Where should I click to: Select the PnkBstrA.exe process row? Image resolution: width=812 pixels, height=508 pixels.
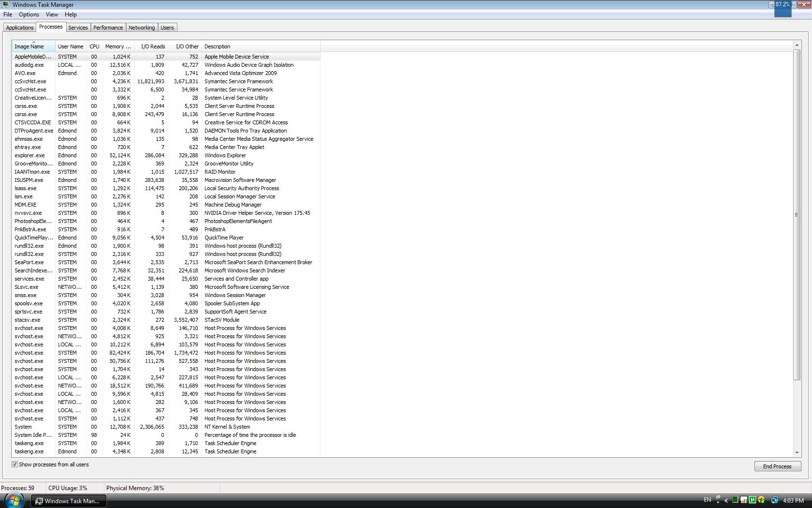coord(166,229)
